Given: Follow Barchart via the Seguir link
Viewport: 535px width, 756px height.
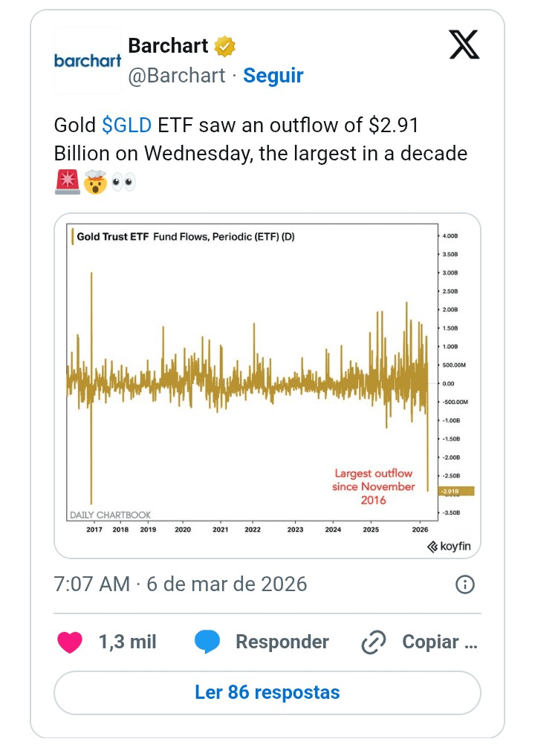Looking at the screenshot, I should [273, 76].
